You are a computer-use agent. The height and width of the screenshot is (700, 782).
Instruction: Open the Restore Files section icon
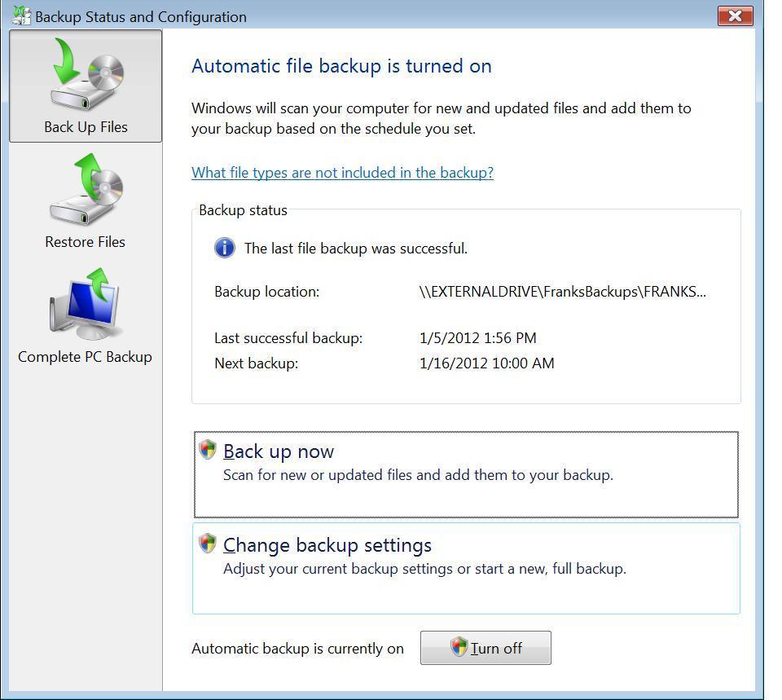[86, 188]
